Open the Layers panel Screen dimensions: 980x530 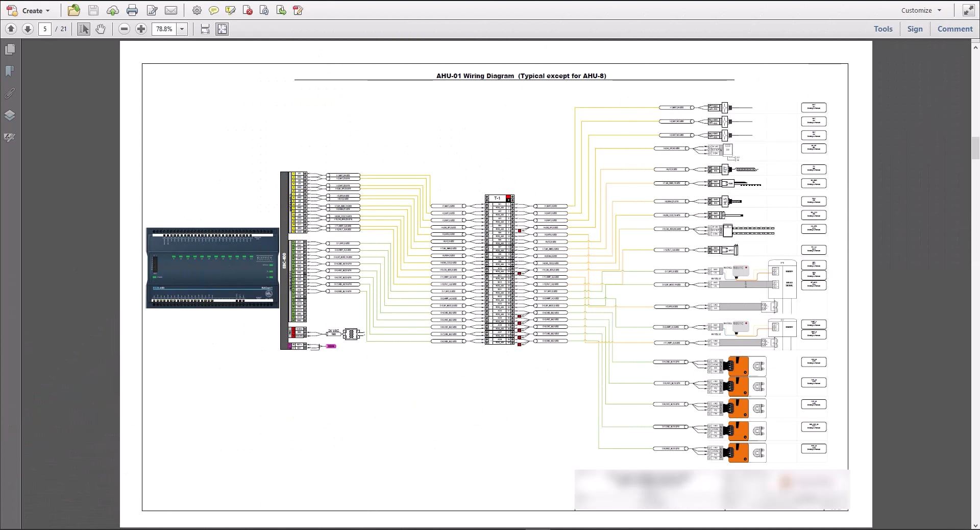coord(10,115)
